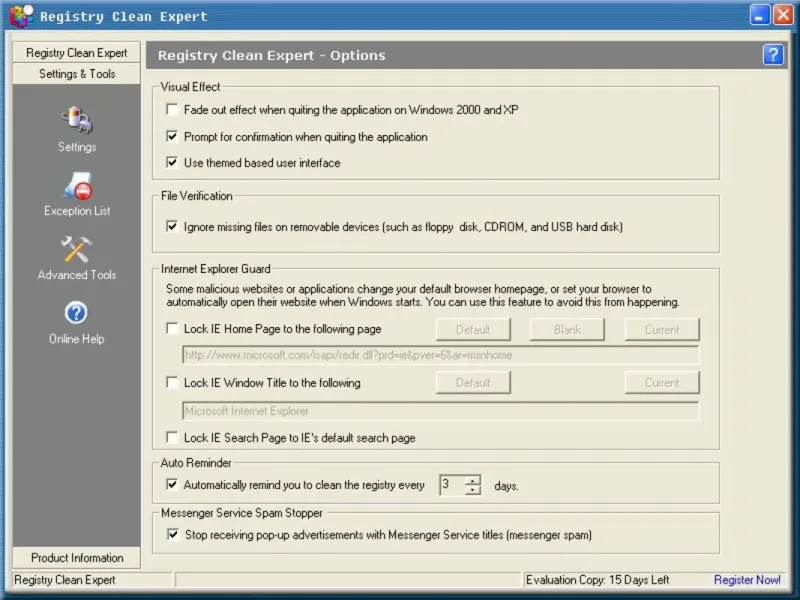Click Current button for IE Home Page
The height and width of the screenshot is (600, 800).
click(662, 330)
